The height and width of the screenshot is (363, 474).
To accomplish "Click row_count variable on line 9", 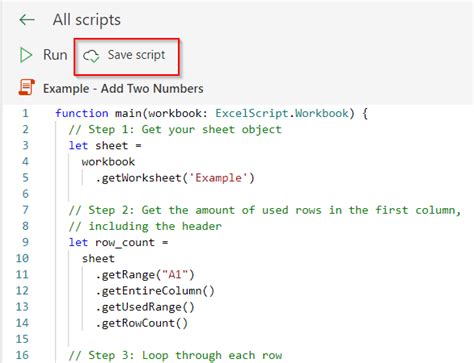I will coord(125,243).
